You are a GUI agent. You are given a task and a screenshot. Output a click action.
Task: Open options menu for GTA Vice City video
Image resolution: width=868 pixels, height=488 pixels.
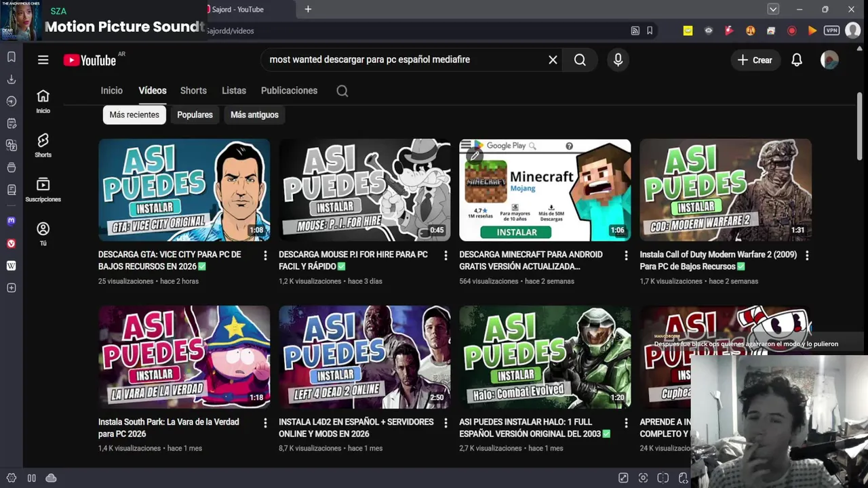tap(265, 256)
